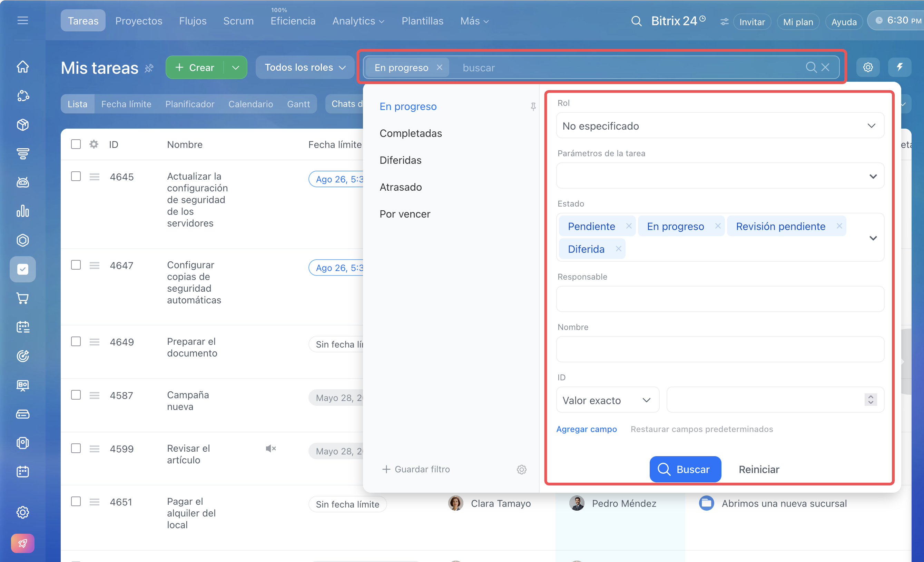The width and height of the screenshot is (924, 562).
Task: Click the pin icon beside Mis tareas
Action: pos(149,68)
